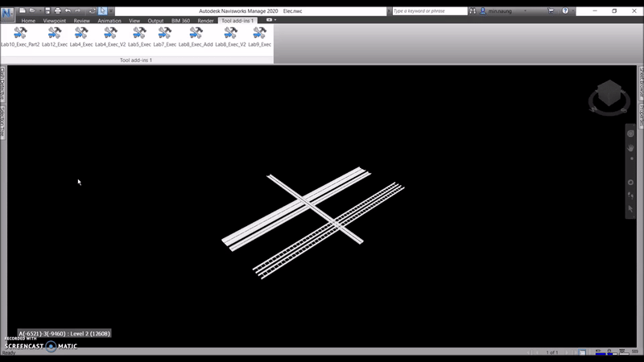The width and height of the screenshot is (644, 362).
Task: Activate the Select cursor tool in quick access
Action: point(102,10)
